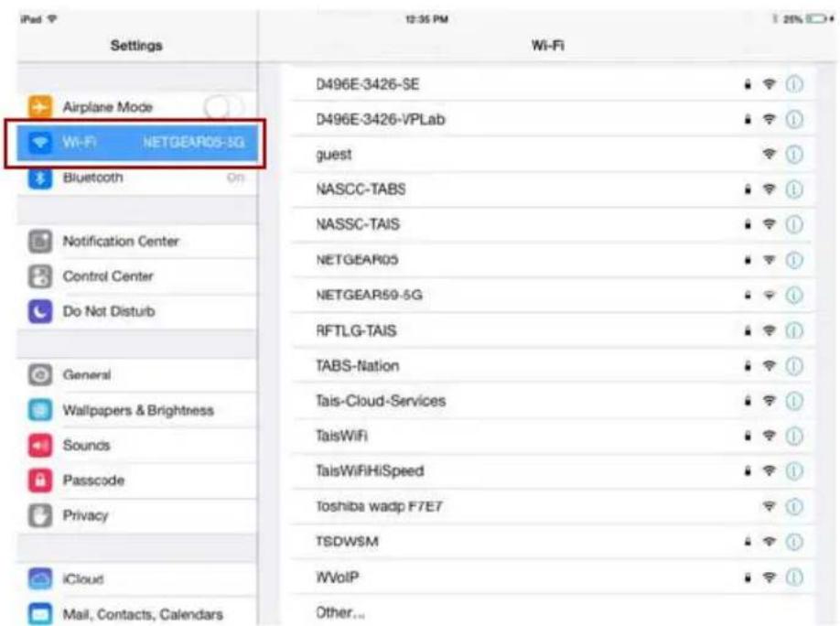Tap the Notification Center icon
840x626 pixels.
tap(40, 242)
